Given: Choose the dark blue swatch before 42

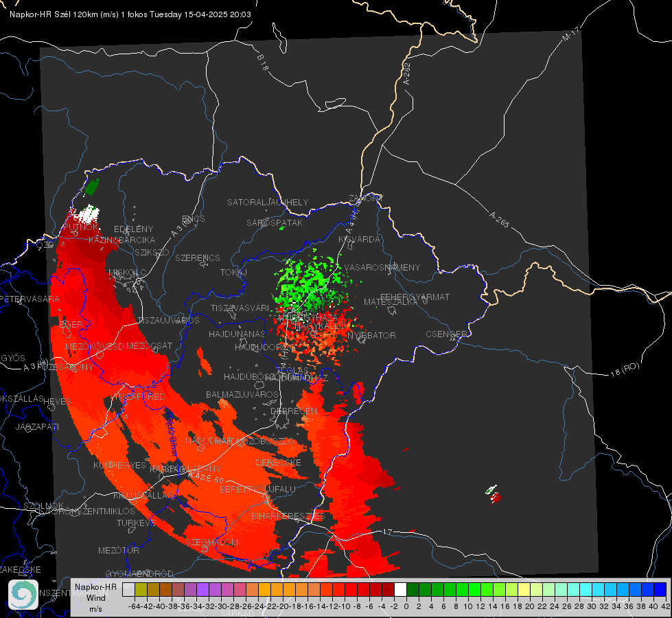Looking at the screenshot, I should coord(660,590).
